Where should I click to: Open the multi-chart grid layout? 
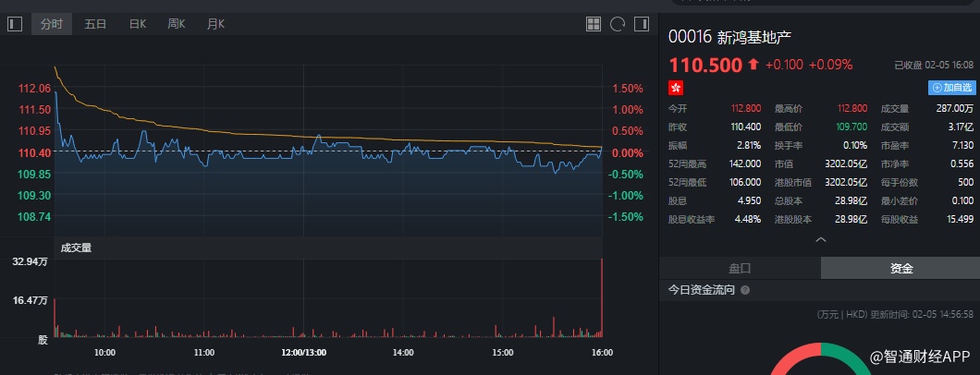[594, 24]
